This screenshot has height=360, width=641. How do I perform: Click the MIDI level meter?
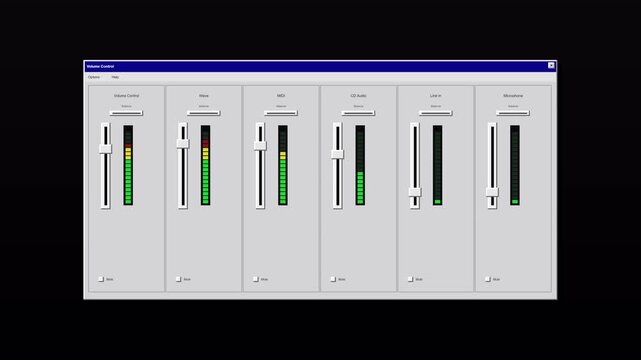point(282,165)
